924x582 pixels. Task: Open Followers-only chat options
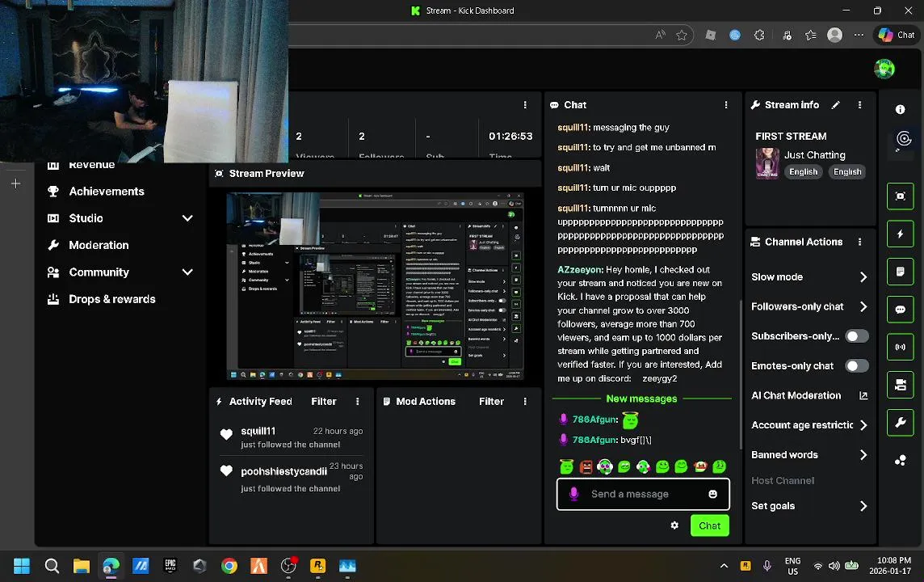[x=809, y=306]
